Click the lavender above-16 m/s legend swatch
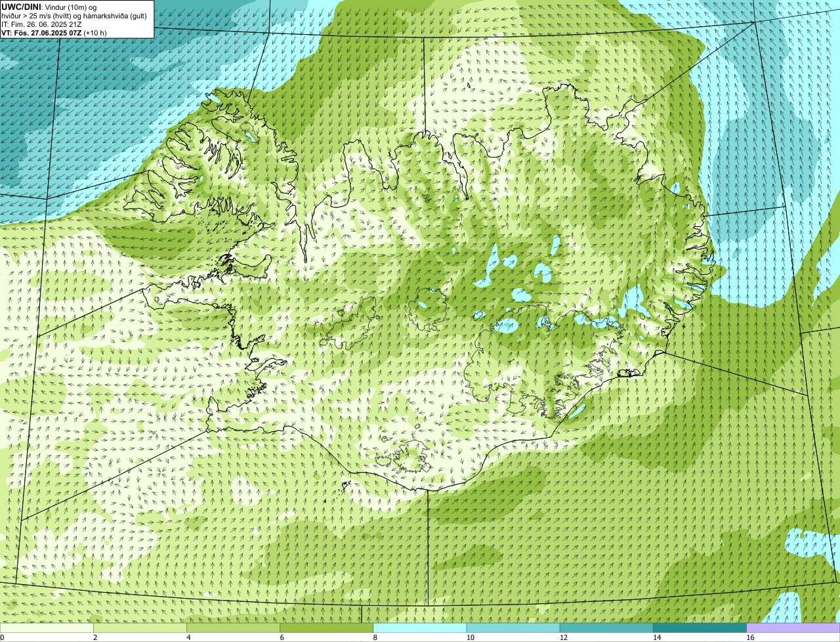 point(793,628)
